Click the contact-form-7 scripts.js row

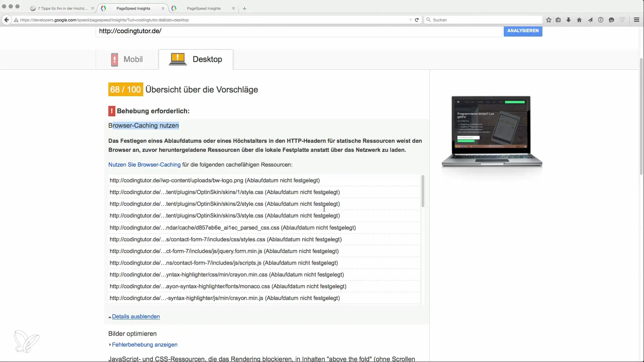pos(264,263)
